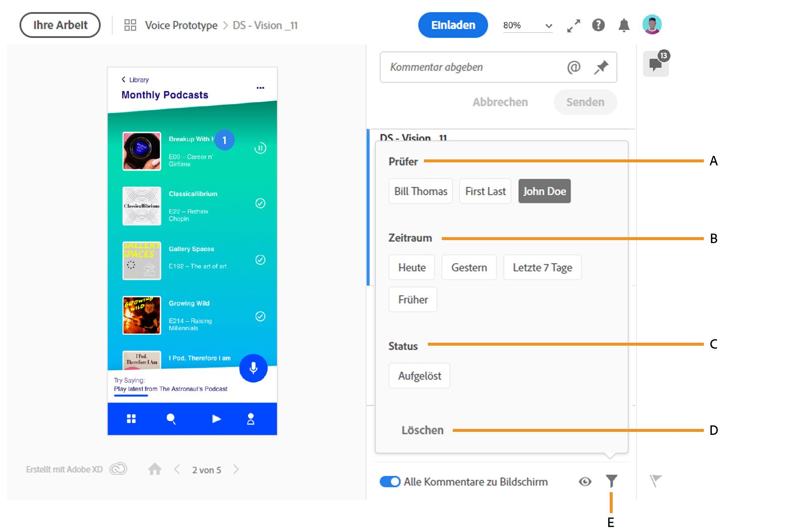Open help via the question mark icon

click(x=598, y=25)
